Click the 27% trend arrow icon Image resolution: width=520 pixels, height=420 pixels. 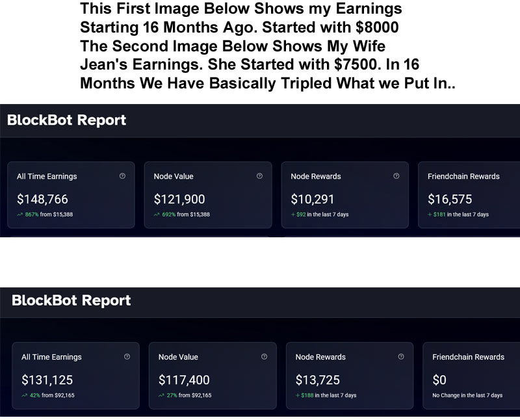[161, 395]
